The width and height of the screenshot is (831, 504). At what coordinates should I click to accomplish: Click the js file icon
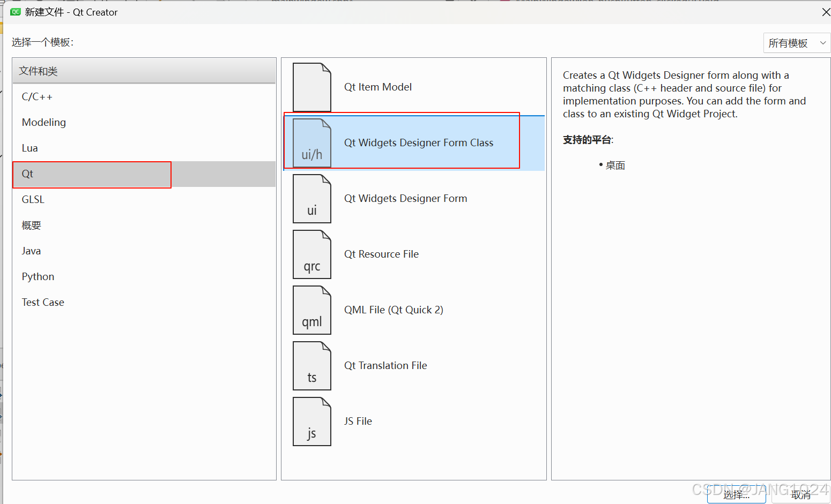tap(312, 422)
